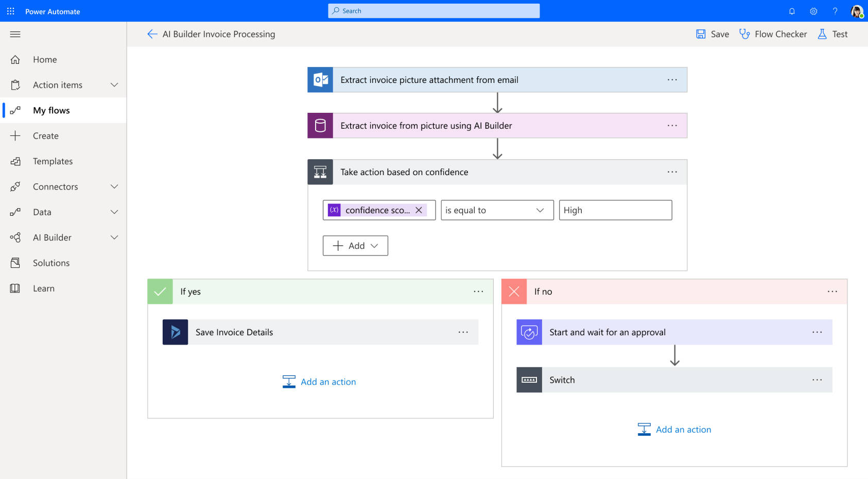Click the Save Invoice Details Power Apps icon
Viewport: 868px width, 479px height.
(175, 332)
